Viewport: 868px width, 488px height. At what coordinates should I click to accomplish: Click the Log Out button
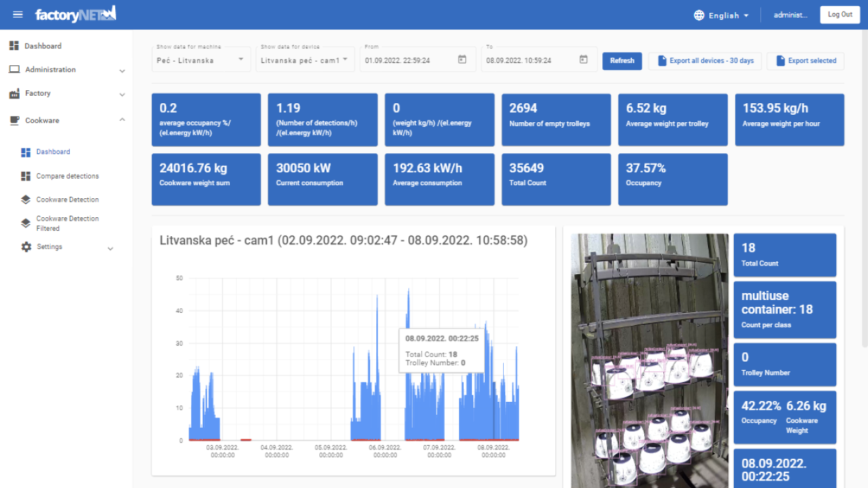840,14
